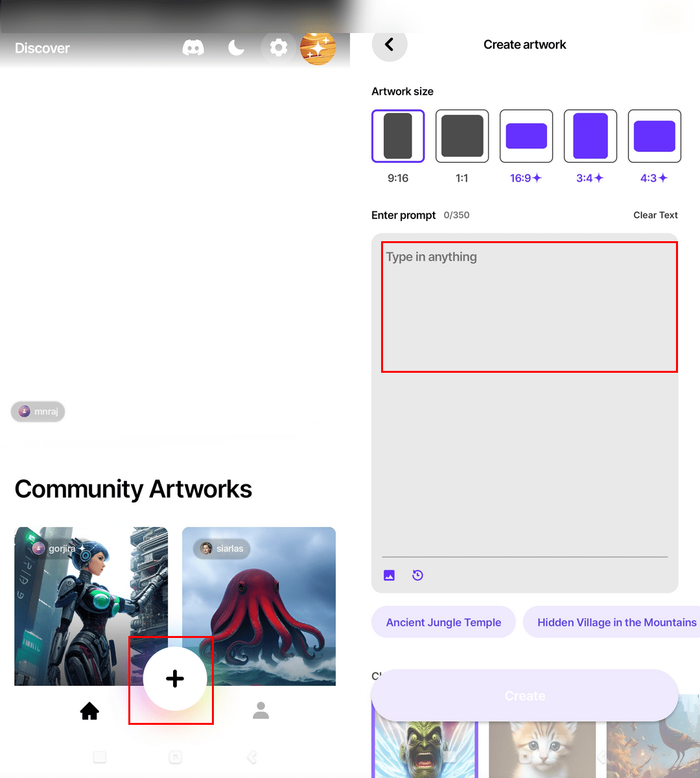Toggle dark mode moon icon

click(237, 48)
